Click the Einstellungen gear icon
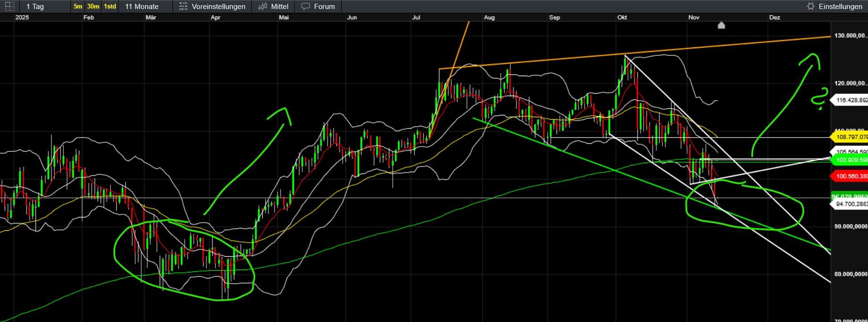The image size is (868, 322). coord(810,7)
